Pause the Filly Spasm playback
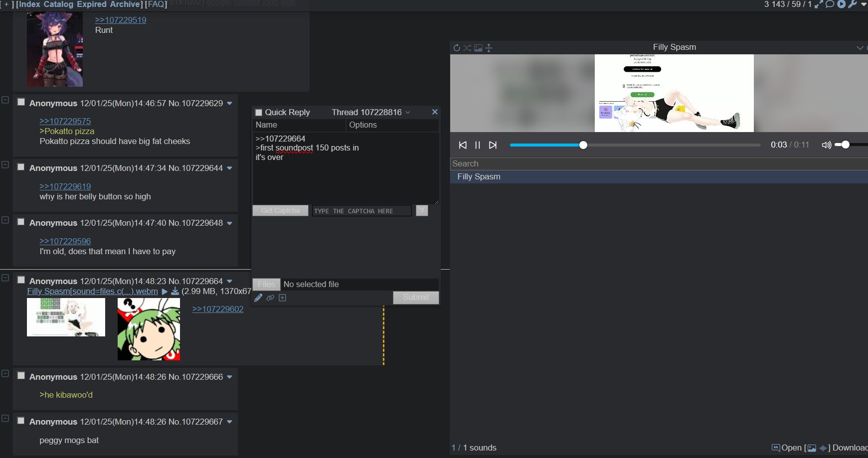Viewport: 868px width, 458px height. coord(478,145)
